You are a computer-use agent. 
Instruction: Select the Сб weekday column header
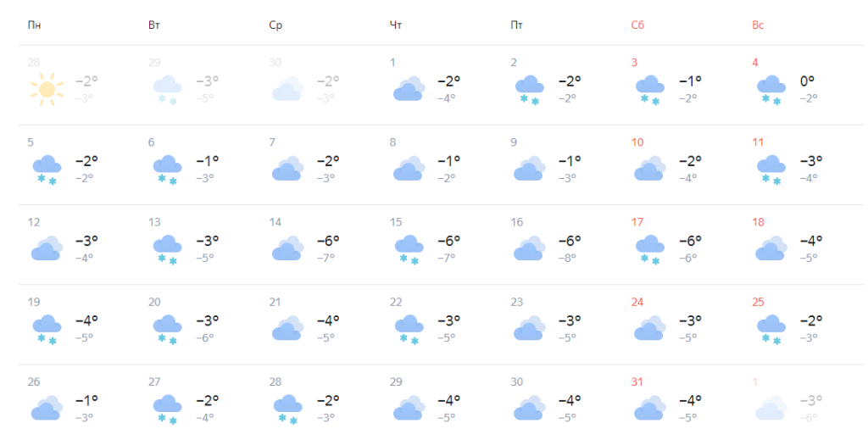coord(637,25)
